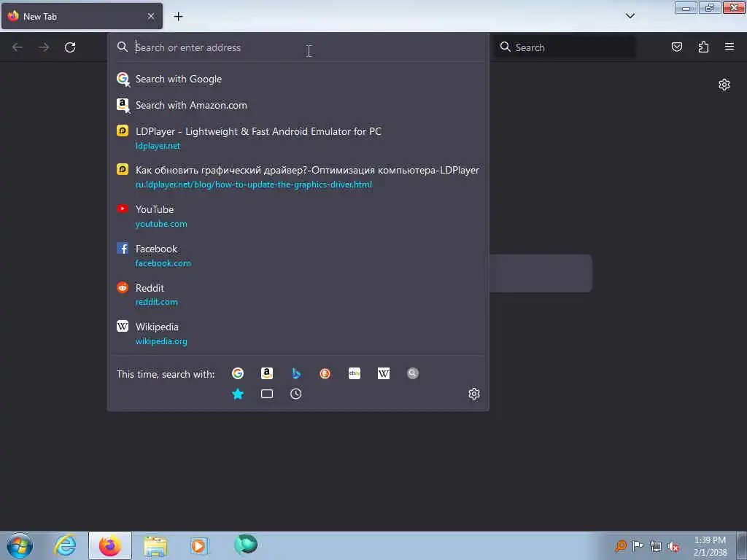Click the network tray icon

656,546
